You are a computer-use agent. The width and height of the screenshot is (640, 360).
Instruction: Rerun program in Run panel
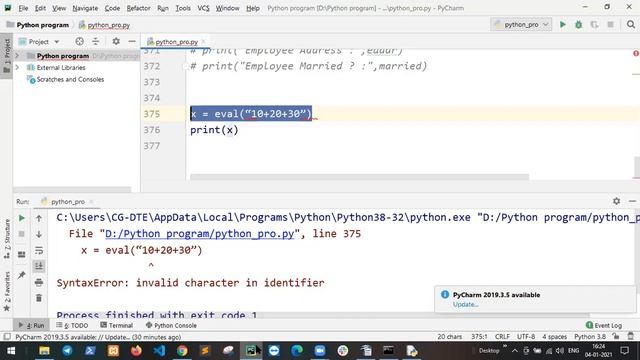[22, 218]
